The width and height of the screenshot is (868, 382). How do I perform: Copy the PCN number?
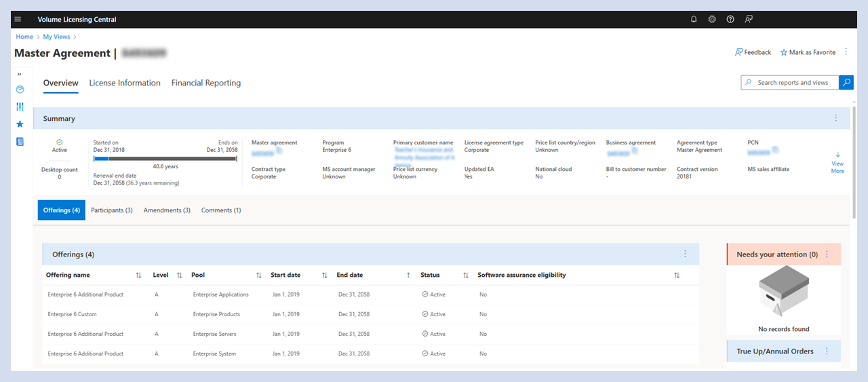774,151
